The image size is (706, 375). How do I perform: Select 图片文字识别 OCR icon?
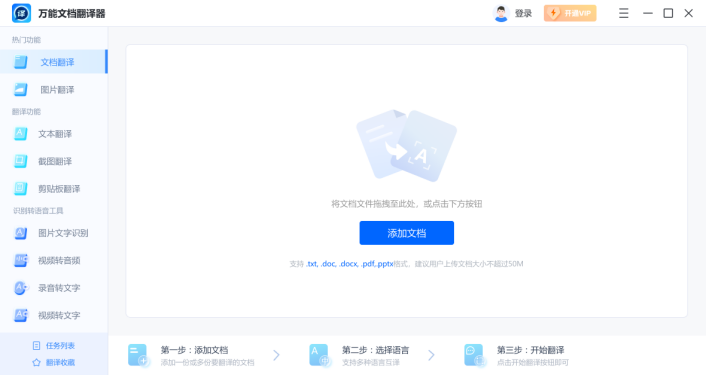click(x=21, y=233)
